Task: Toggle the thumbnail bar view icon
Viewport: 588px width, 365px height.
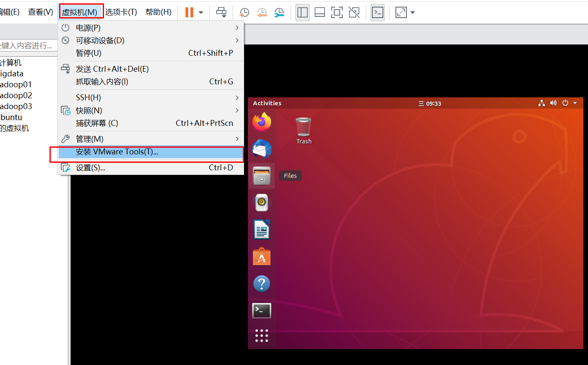Action: click(320, 12)
